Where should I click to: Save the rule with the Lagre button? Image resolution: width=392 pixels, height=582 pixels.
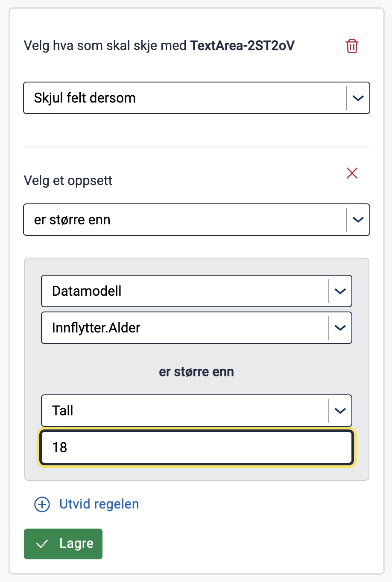pos(63,544)
